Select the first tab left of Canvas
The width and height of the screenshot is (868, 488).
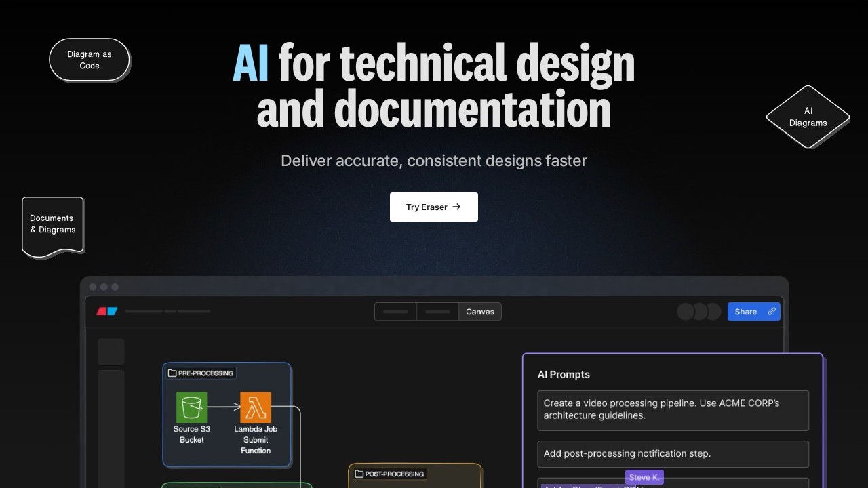pyautogui.click(x=395, y=312)
